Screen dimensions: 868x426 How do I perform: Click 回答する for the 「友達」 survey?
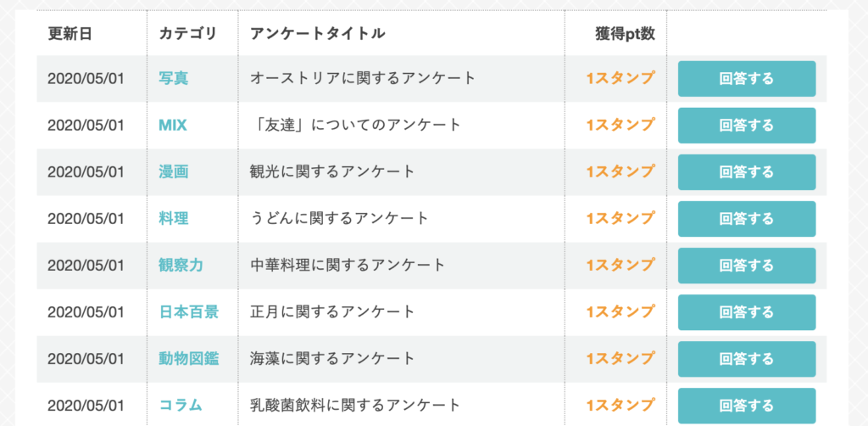(x=747, y=126)
